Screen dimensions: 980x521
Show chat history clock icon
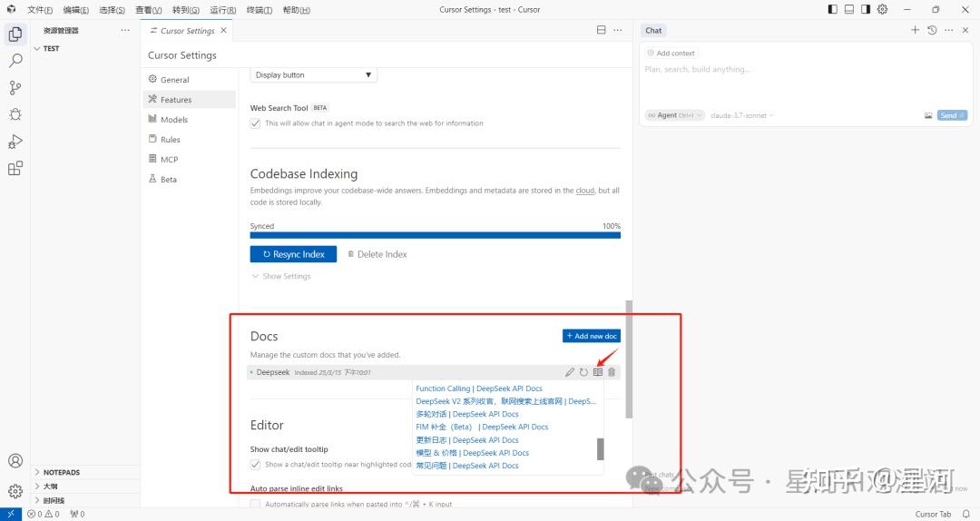click(932, 30)
